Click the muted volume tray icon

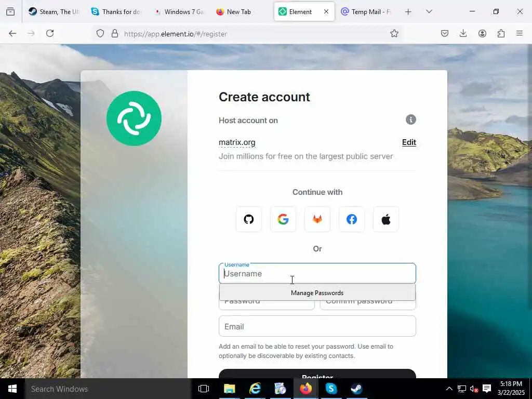[474, 389]
